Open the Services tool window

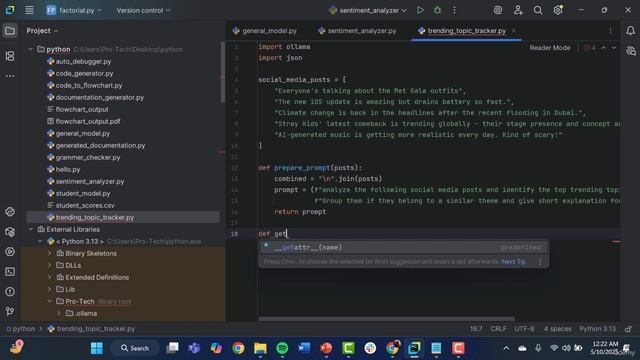coord(10,252)
